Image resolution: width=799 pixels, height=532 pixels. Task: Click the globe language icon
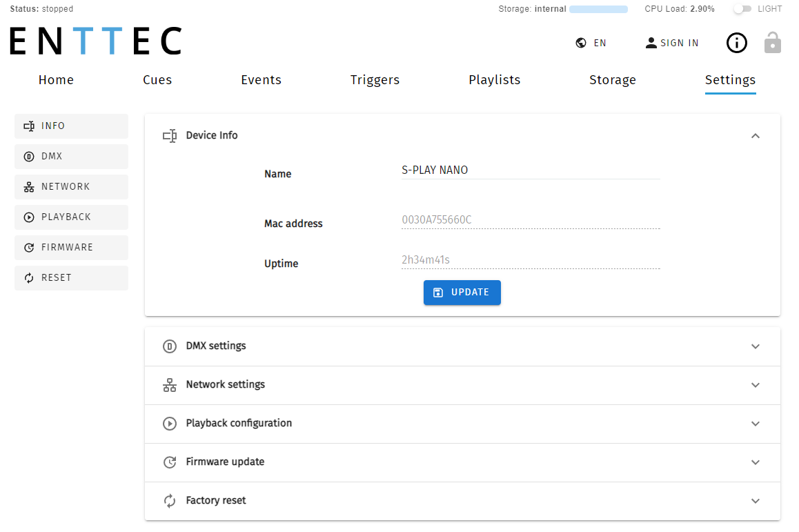[x=581, y=43]
